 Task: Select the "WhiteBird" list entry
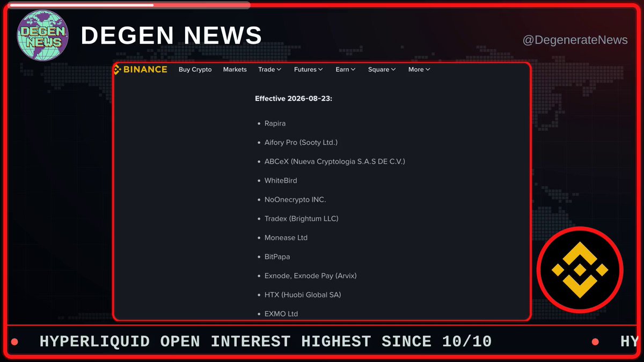(x=281, y=181)
